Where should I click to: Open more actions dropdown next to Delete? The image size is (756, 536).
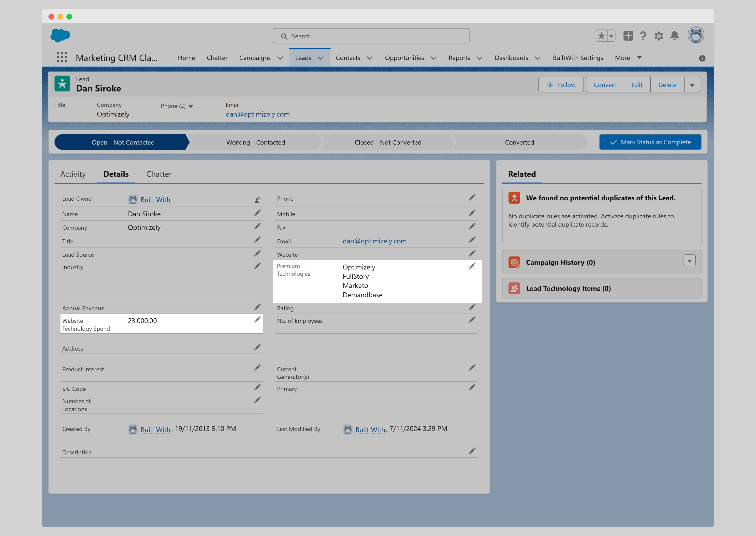[x=692, y=85]
